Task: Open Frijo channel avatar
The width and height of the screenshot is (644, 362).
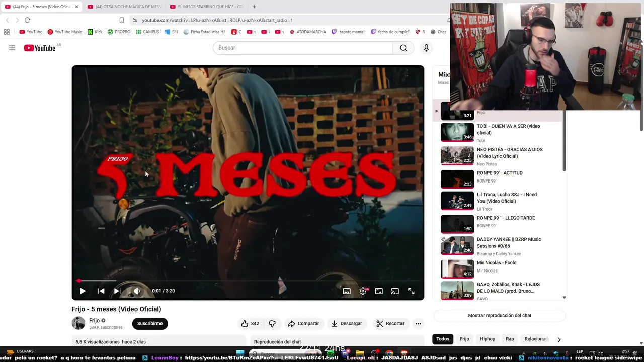Action: click(78, 323)
